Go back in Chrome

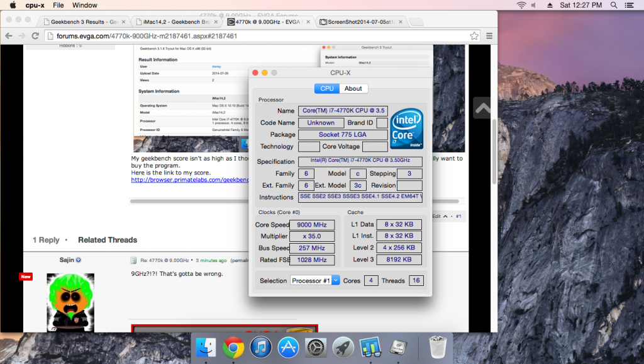[9, 36]
